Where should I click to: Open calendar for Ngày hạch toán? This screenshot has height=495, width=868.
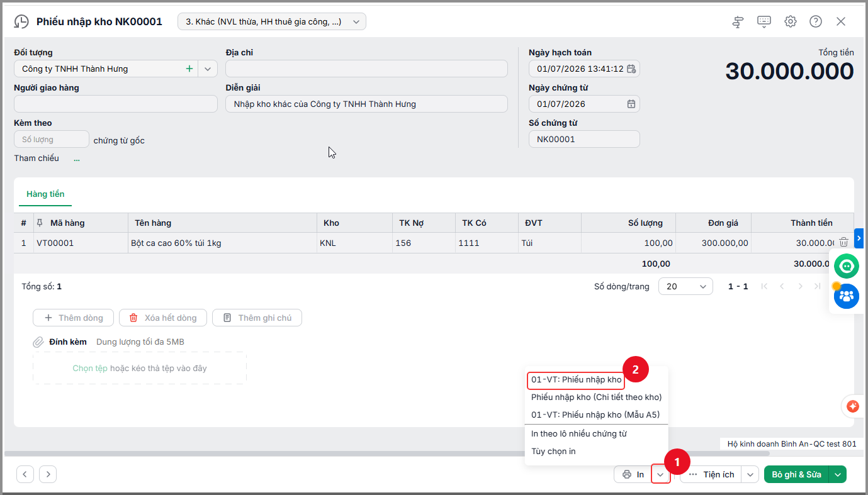click(x=631, y=69)
